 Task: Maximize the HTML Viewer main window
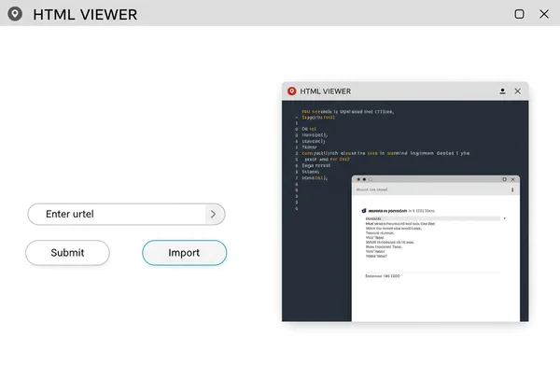coord(519,14)
